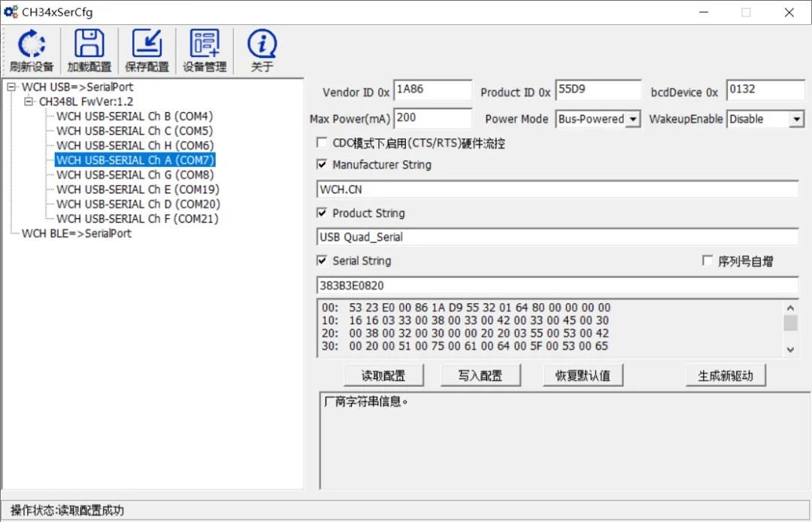Image resolution: width=812 pixels, height=522 pixels.
Task: Close the CH34xSerCfg window
Action: 789,13
